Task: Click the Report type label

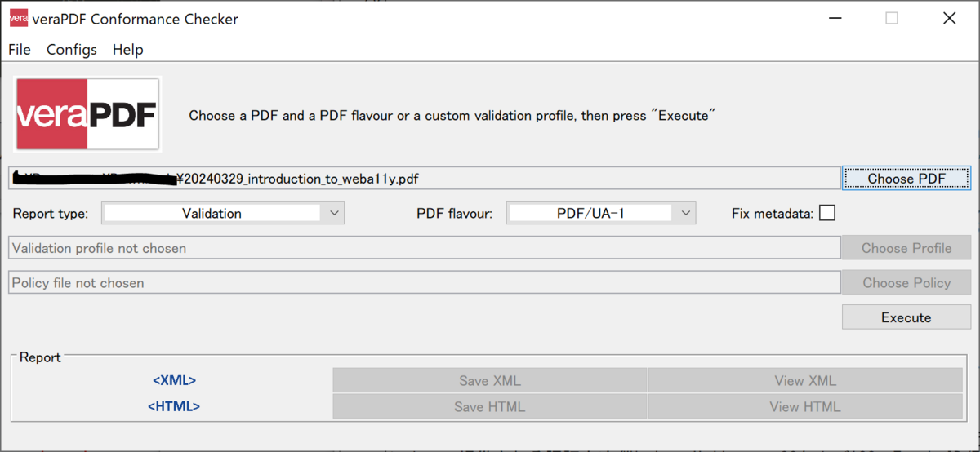Action: [51, 214]
